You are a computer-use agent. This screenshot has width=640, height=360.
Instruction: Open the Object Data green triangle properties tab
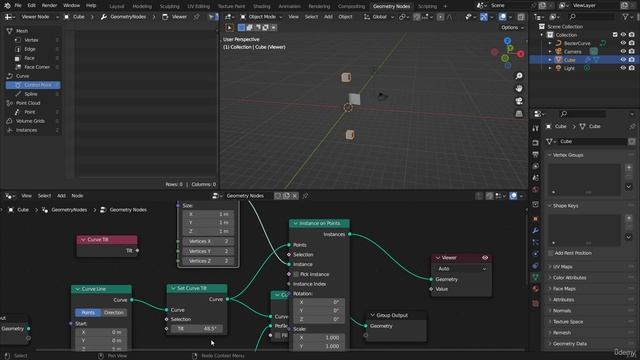(536, 277)
